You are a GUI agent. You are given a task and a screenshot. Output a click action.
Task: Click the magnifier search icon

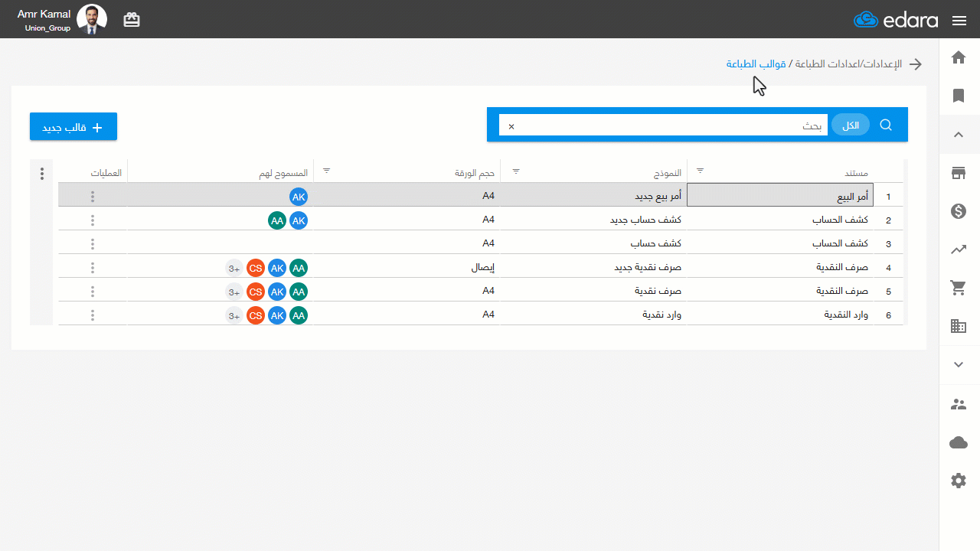click(x=886, y=125)
